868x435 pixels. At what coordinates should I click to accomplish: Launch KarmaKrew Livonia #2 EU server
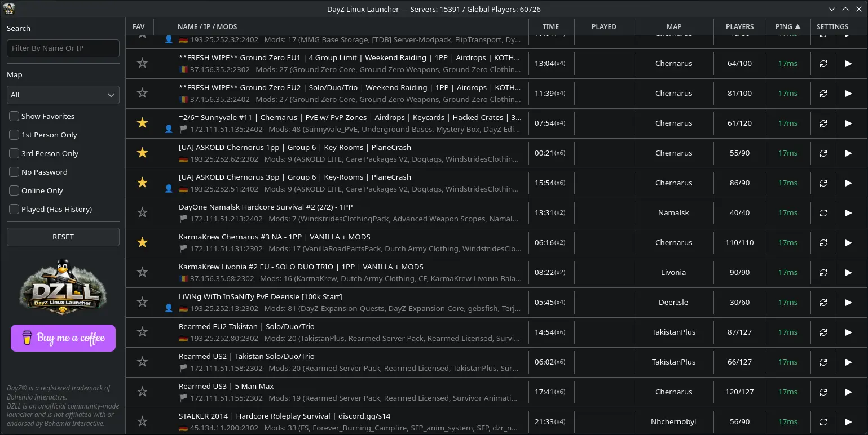click(x=848, y=272)
